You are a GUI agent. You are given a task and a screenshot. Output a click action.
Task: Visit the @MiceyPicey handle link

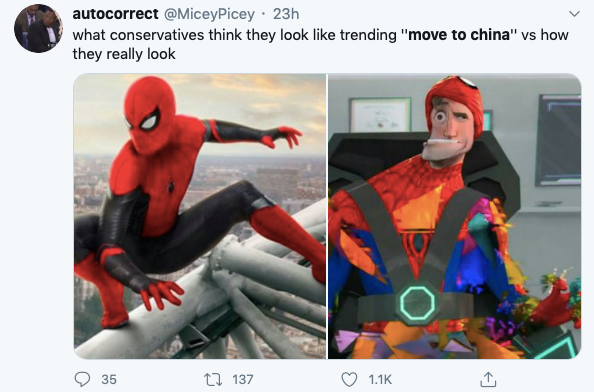[x=209, y=14]
